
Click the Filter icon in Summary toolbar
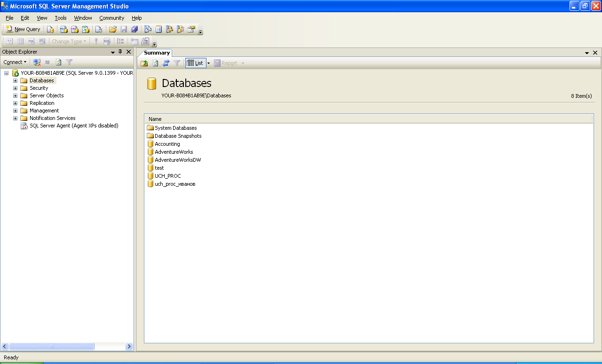click(x=177, y=63)
